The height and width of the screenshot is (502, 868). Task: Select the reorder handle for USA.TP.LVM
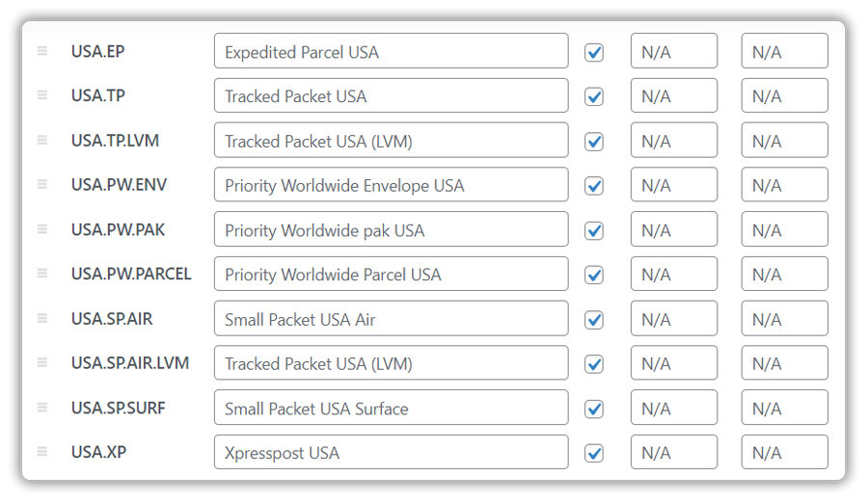42,140
